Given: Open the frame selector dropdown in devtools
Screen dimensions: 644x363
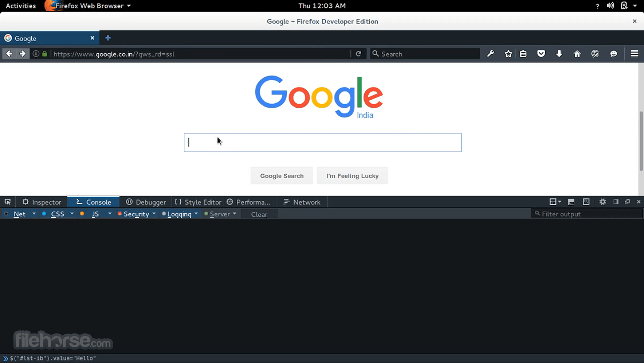Looking at the screenshot, I should [555, 202].
